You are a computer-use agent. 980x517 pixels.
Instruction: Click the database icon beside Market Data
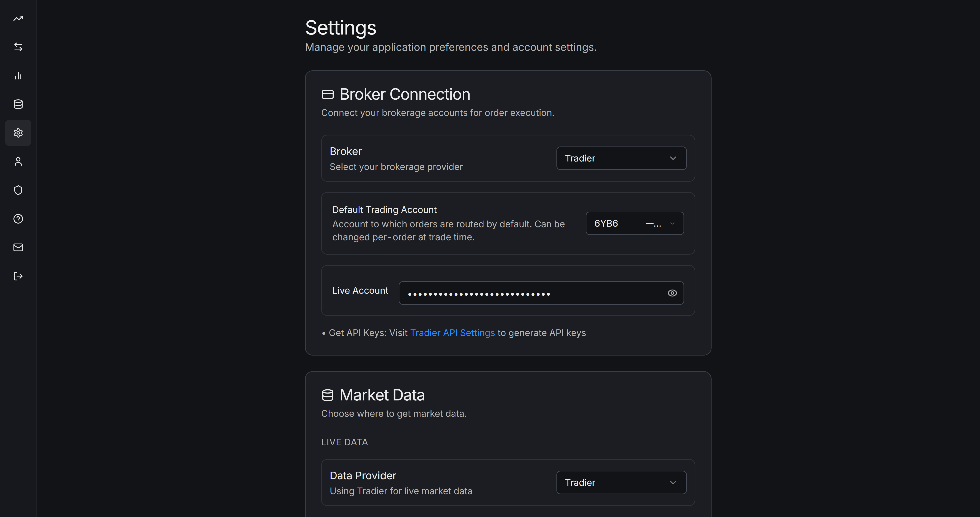pyautogui.click(x=328, y=395)
